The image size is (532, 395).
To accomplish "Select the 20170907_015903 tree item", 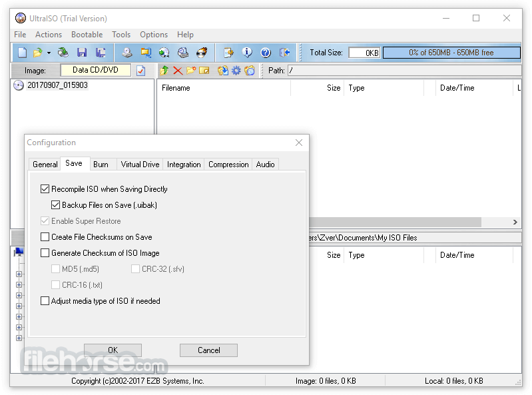I will 57,85.
